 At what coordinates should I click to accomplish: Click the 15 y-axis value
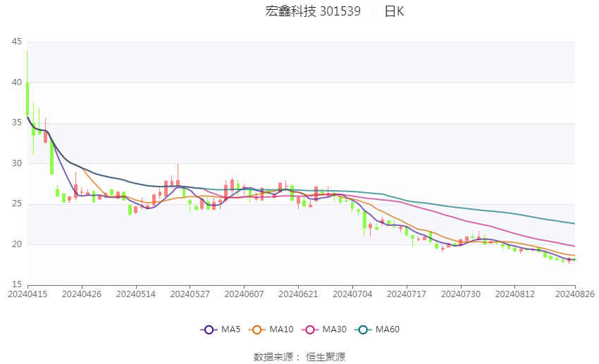(17, 284)
